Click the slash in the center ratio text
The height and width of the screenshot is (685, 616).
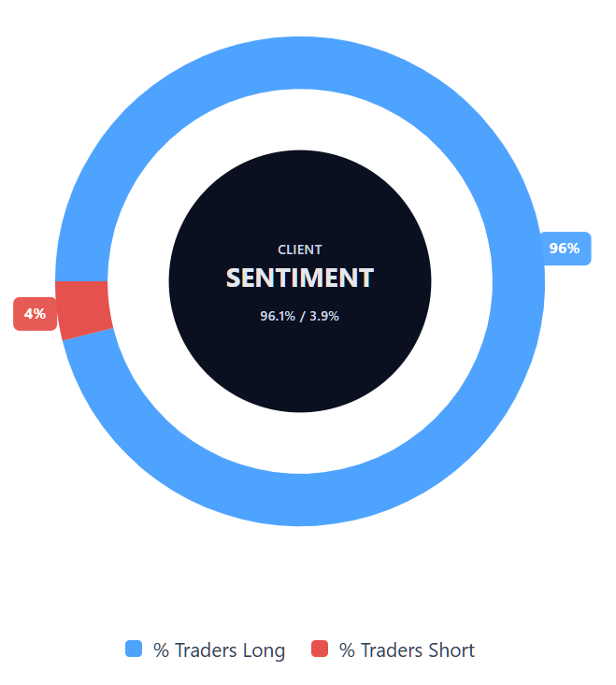pyautogui.click(x=303, y=316)
